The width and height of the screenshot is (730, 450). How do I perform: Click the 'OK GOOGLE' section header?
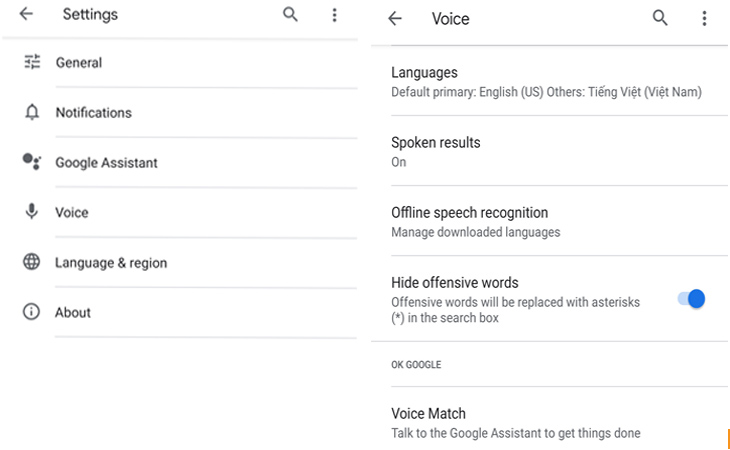(416, 364)
